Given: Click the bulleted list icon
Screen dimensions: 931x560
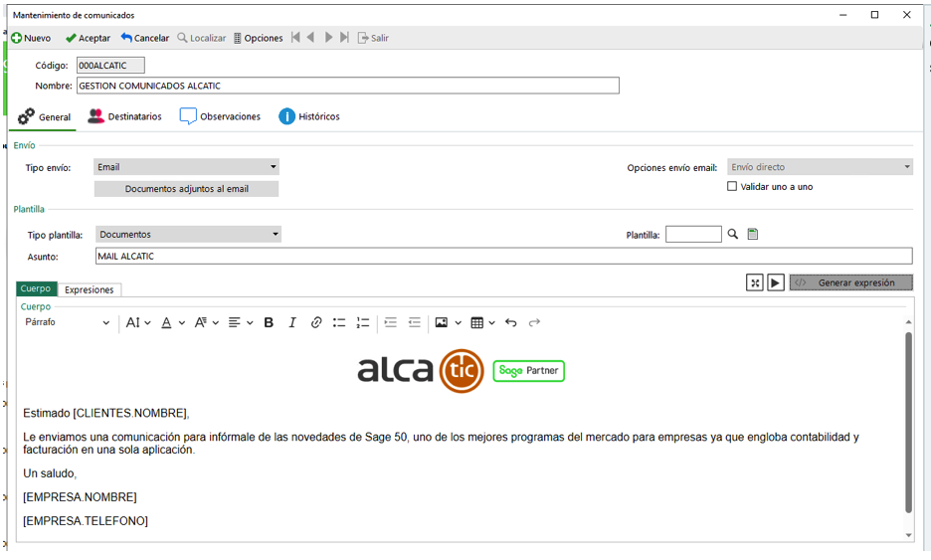Looking at the screenshot, I should (x=339, y=322).
